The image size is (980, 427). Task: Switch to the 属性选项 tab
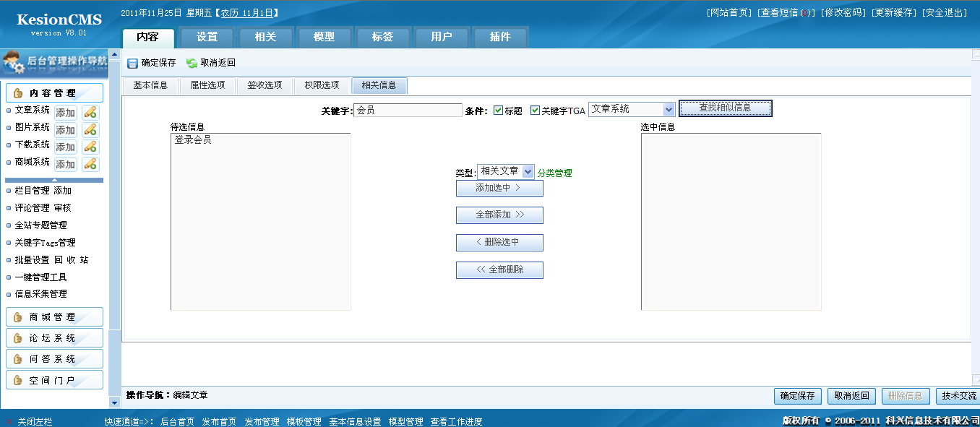pyautogui.click(x=207, y=85)
